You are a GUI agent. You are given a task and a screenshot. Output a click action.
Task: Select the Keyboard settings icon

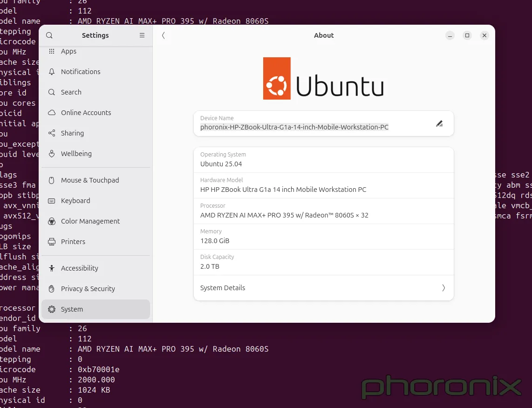click(51, 201)
